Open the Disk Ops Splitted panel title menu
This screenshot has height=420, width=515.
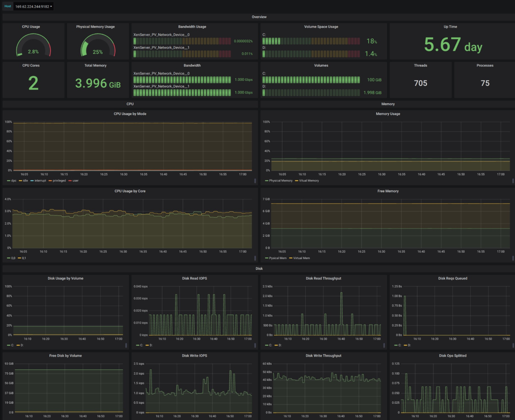coord(452,356)
